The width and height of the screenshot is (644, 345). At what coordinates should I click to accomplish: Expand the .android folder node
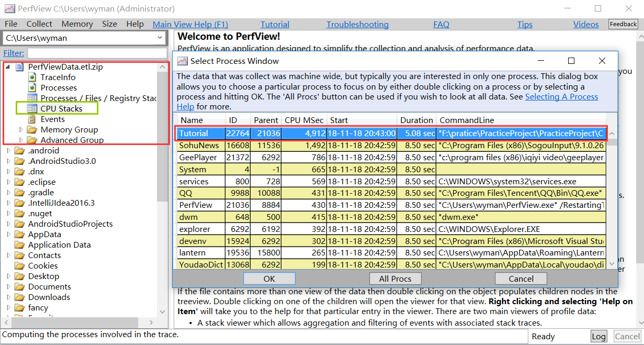tap(8, 151)
